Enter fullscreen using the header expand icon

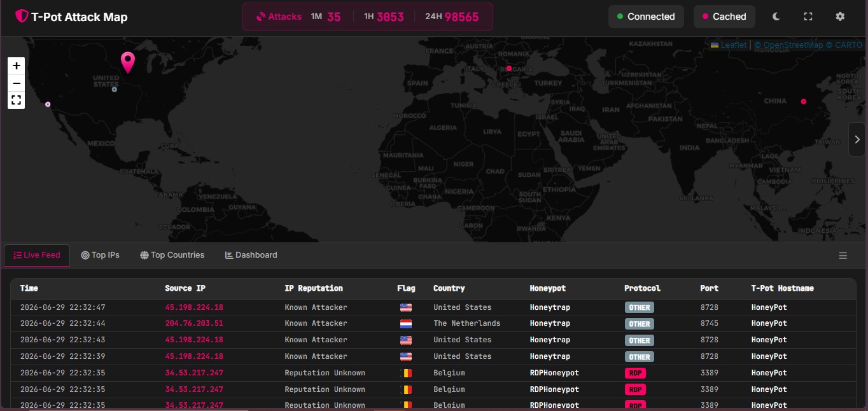[808, 17]
